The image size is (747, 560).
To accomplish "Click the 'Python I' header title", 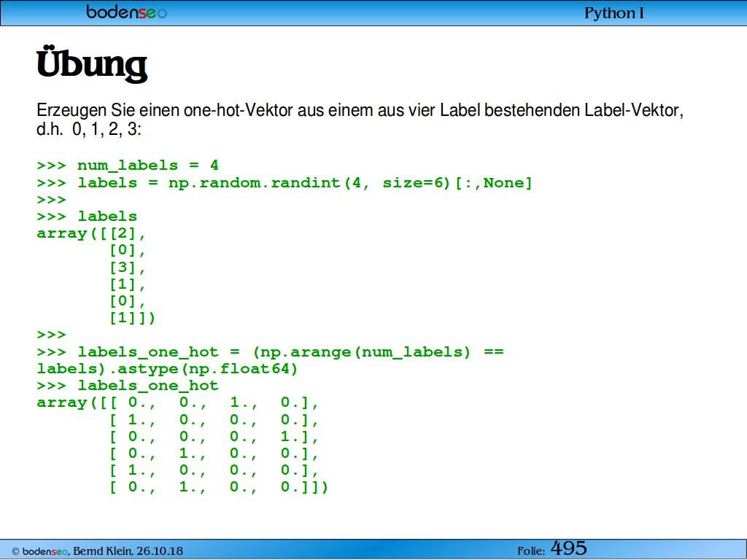I will tap(614, 13).
